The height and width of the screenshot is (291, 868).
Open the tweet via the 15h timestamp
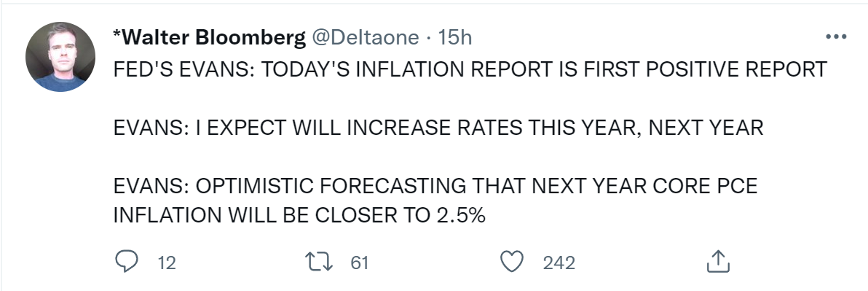[454, 38]
